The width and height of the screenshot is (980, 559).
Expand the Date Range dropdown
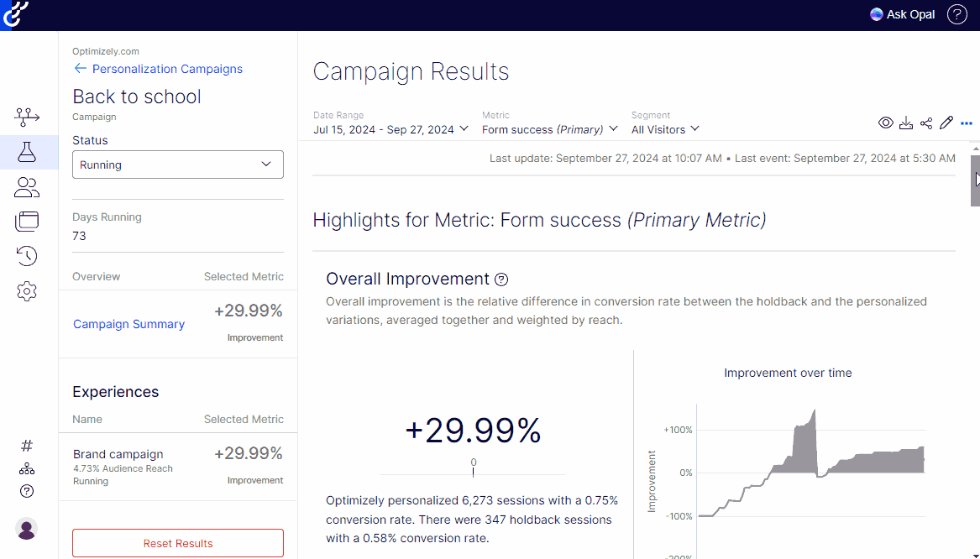click(x=390, y=129)
